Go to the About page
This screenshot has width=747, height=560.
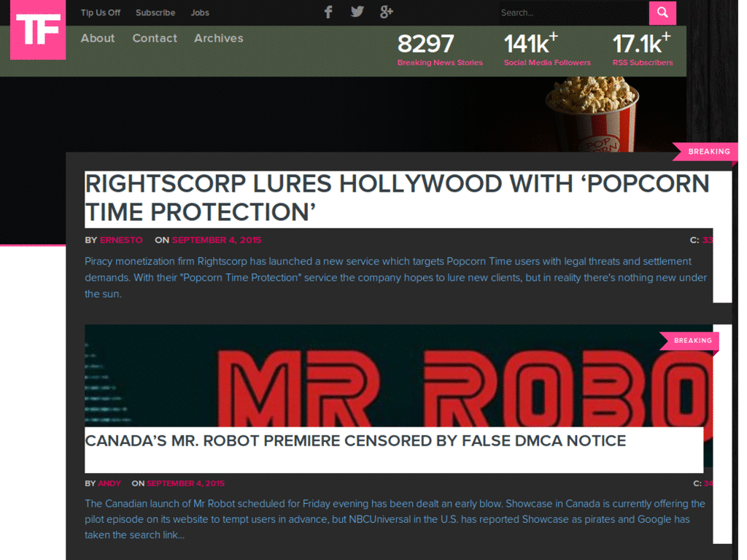(x=98, y=38)
